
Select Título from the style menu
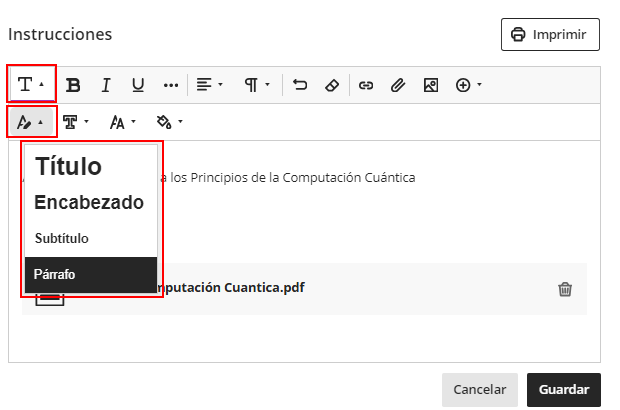tap(68, 167)
